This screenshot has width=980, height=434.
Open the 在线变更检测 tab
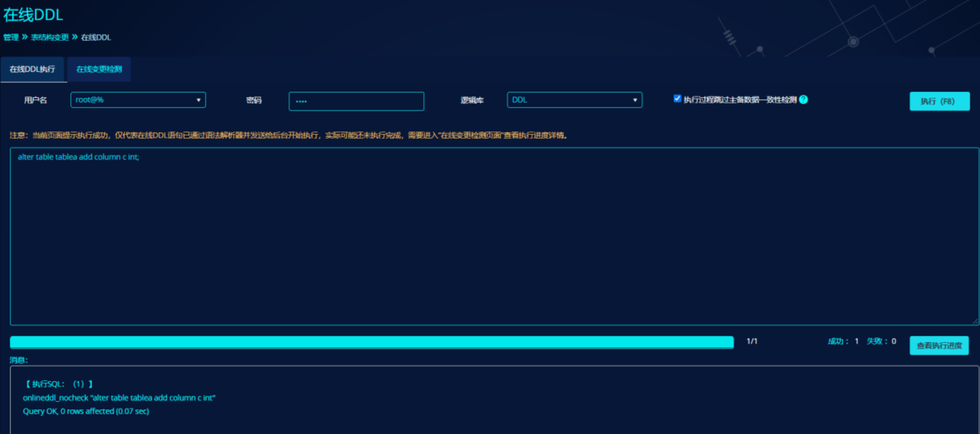[99, 69]
